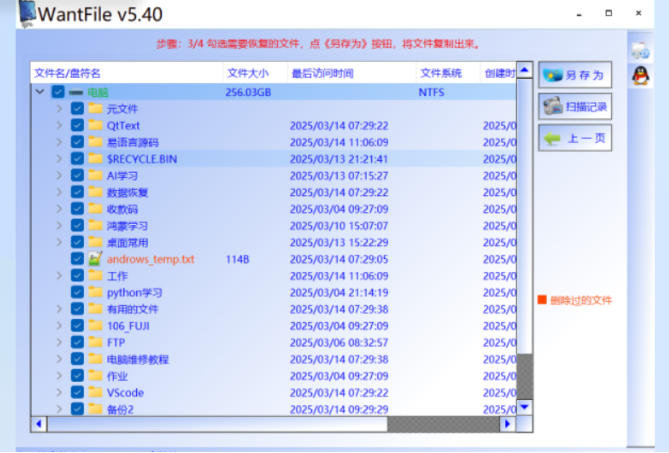Select the 鸿蒙学习 folder name

127,226
